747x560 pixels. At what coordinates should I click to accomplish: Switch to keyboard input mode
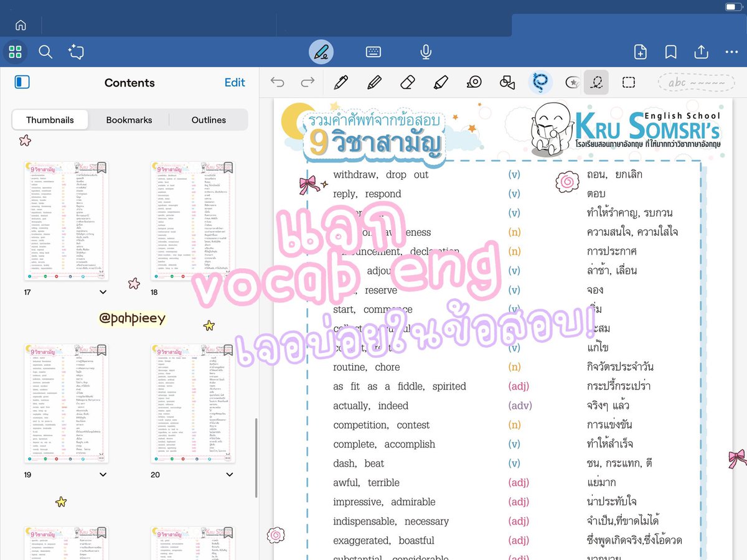point(374,52)
